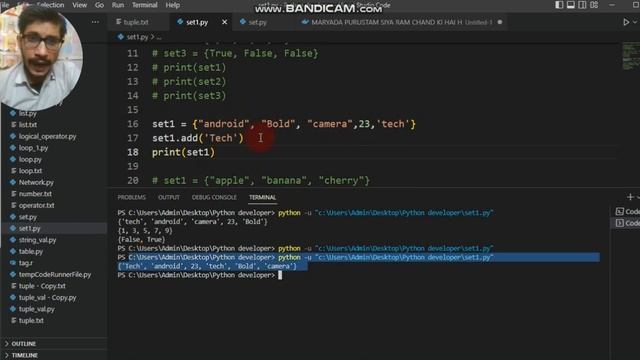Viewport: 640px width, 360px height.
Task: Select set1.py in the Explorer file list
Action: [x=29, y=228]
